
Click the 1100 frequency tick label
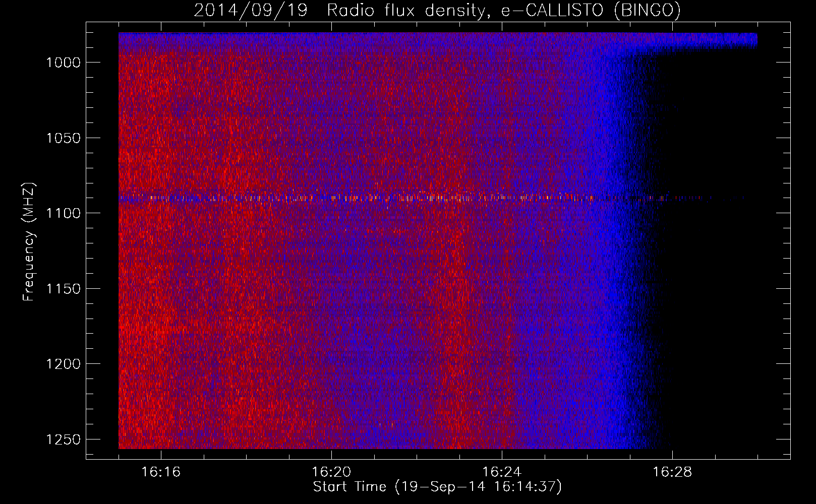pos(63,213)
